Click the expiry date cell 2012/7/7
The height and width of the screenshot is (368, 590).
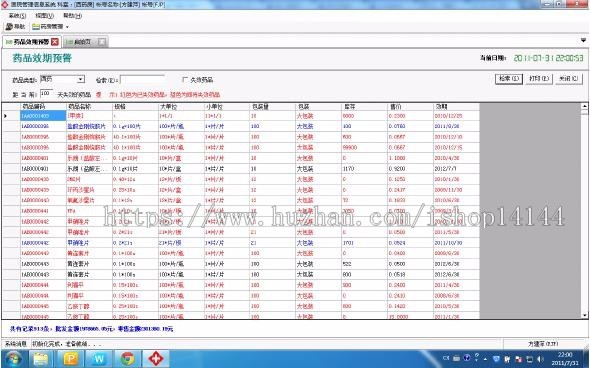(457, 169)
